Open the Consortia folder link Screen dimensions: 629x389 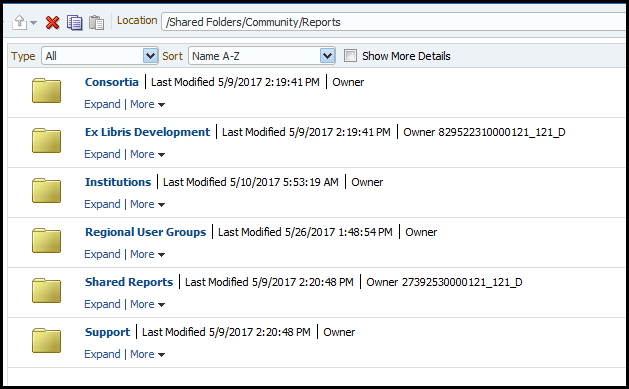(112, 82)
